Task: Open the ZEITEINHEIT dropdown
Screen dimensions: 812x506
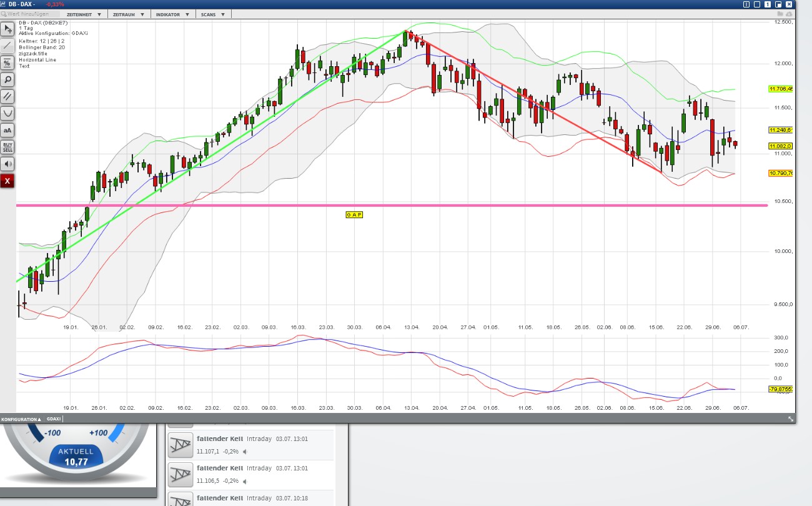Action: (x=84, y=14)
